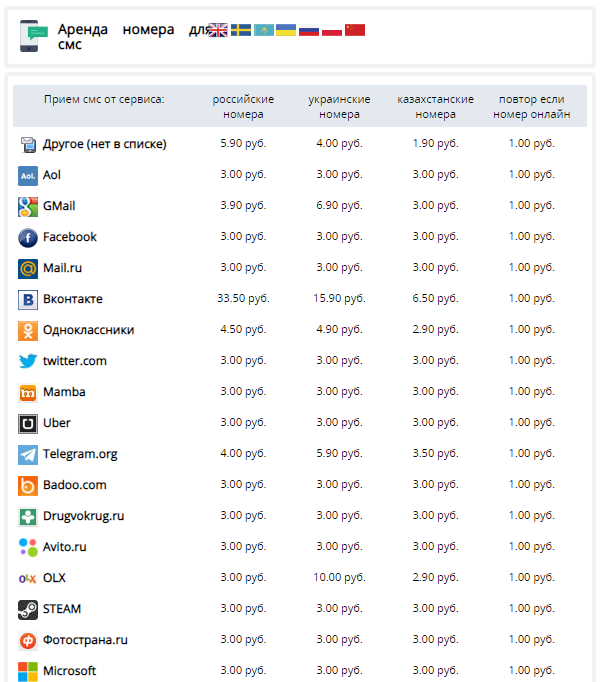Select the Kazakhstan flag
This screenshot has width=603, height=682.
click(x=264, y=30)
